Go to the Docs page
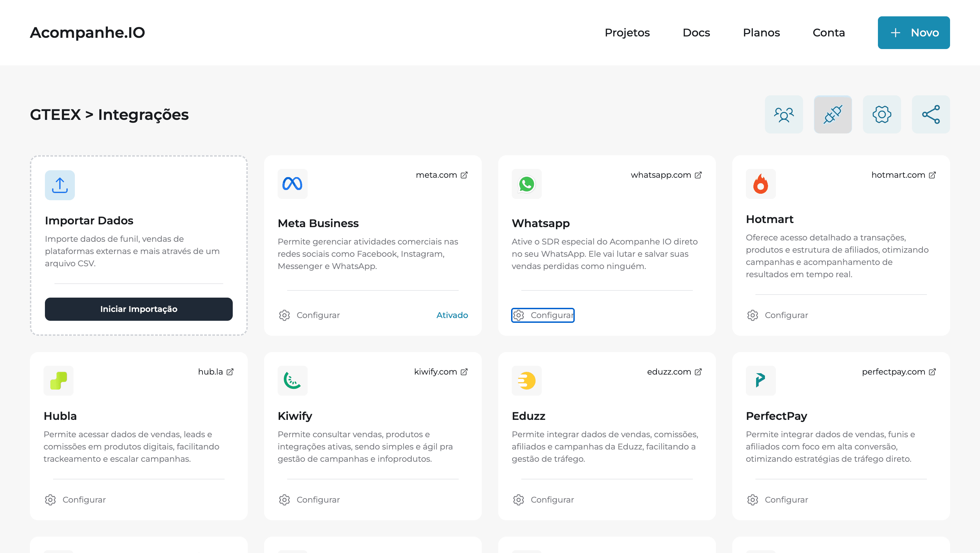Image resolution: width=980 pixels, height=553 pixels. click(x=696, y=33)
